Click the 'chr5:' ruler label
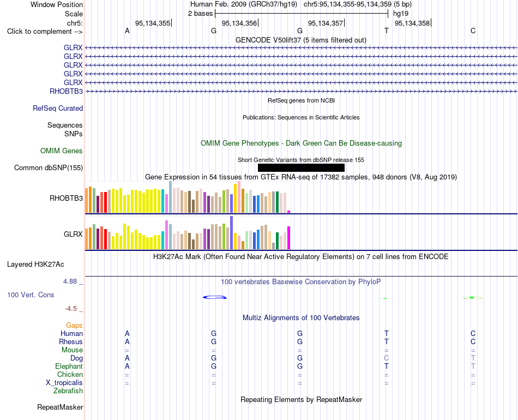Viewport: 518px width, 420px height. coord(75,23)
